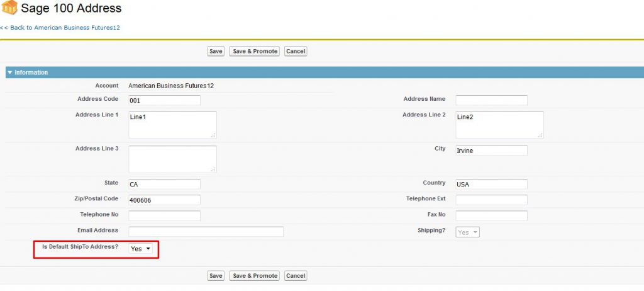
Task: Open the Is Default ShipTo Address dropdown
Action: coord(140,249)
